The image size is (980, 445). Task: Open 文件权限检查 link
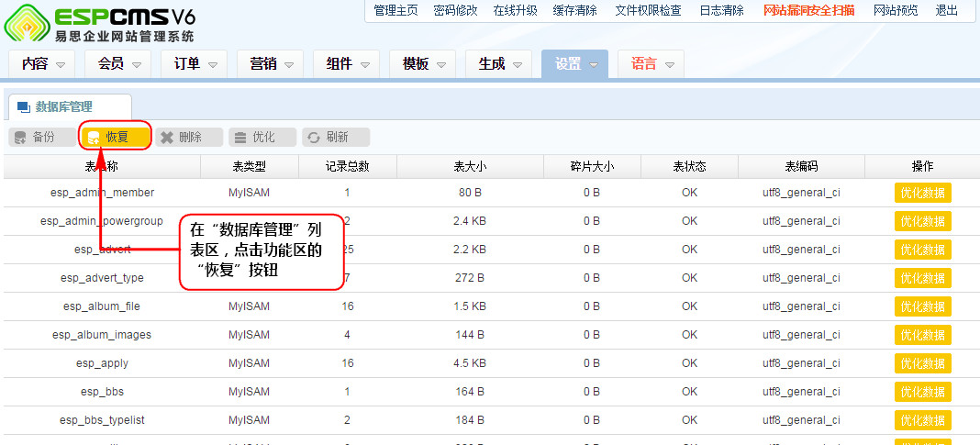click(648, 11)
